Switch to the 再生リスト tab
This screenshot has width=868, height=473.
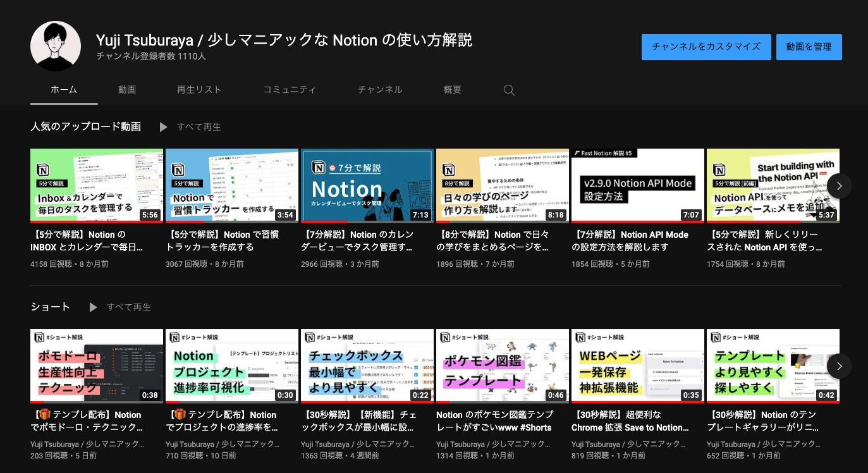(x=199, y=90)
